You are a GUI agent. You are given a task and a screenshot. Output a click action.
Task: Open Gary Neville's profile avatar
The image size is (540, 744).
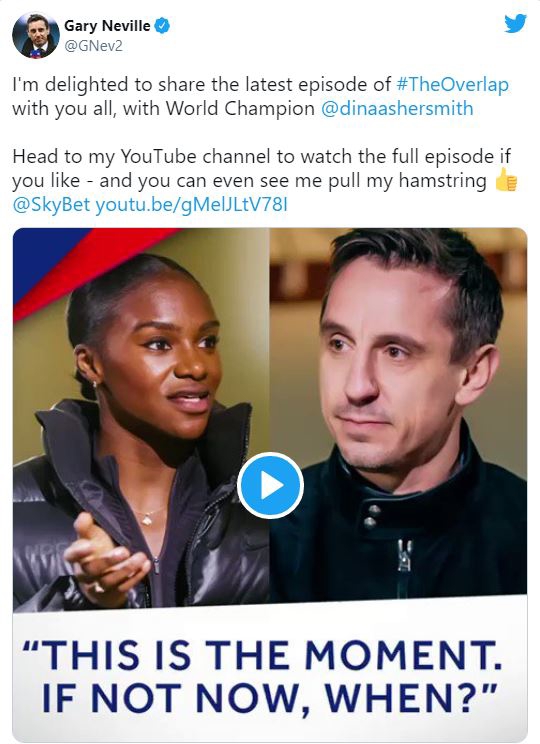click(36, 36)
